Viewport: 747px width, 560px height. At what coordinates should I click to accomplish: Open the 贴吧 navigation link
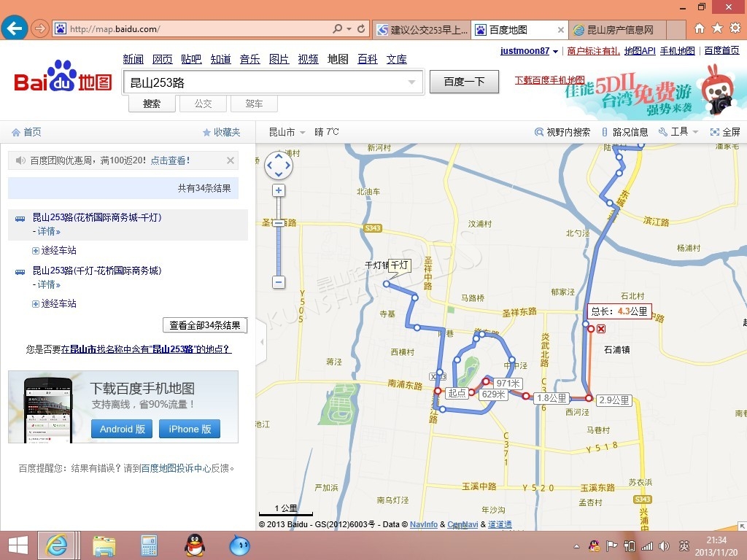pyautogui.click(x=191, y=59)
